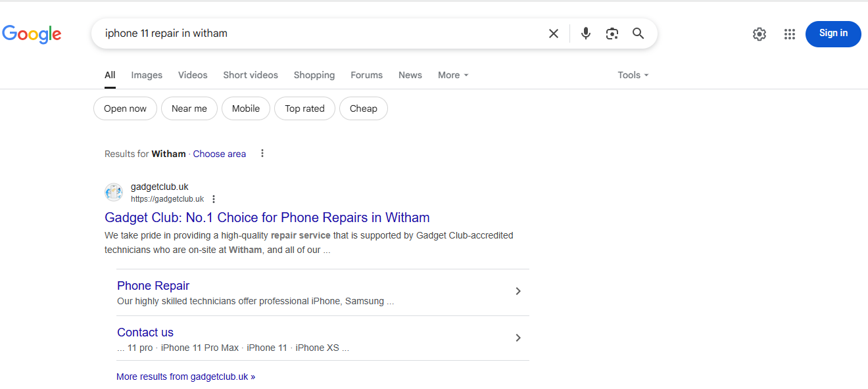Start voice search with microphone icon

(x=586, y=34)
